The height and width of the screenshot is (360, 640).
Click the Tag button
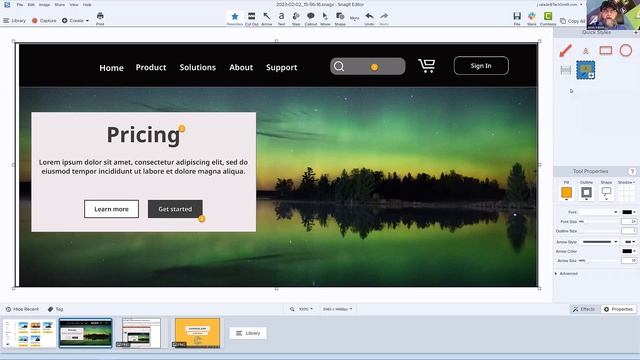pyautogui.click(x=56, y=309)
